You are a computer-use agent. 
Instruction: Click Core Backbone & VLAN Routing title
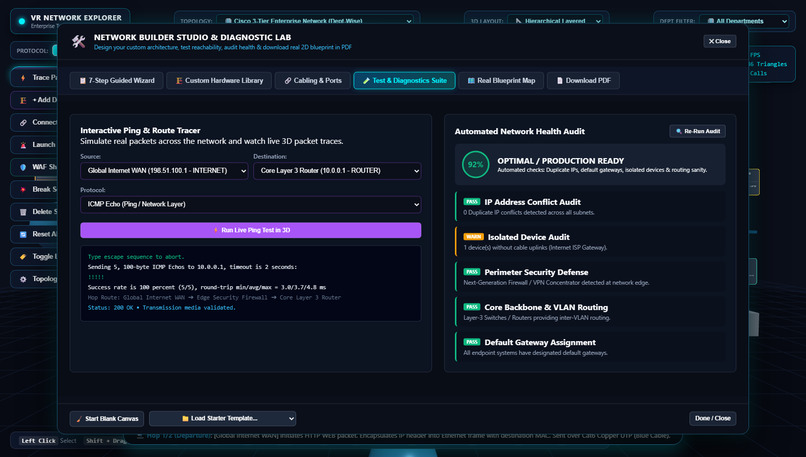(546, 307)
